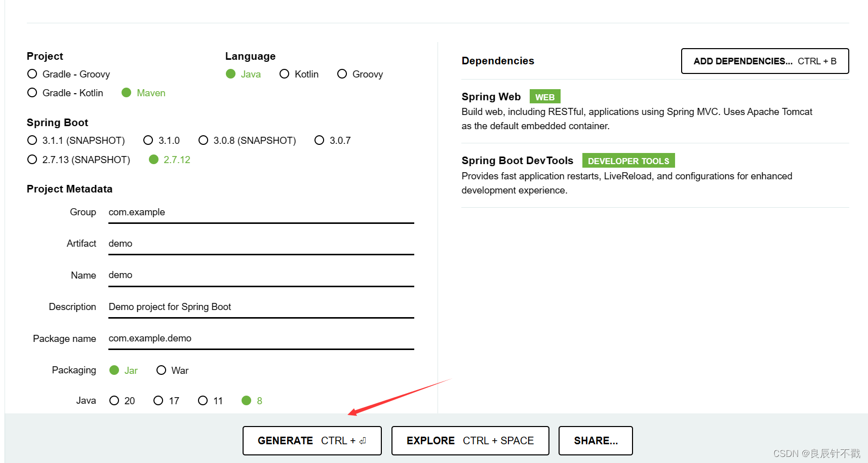
Task: Focus the Description input field
Action: tap(261, 307)
